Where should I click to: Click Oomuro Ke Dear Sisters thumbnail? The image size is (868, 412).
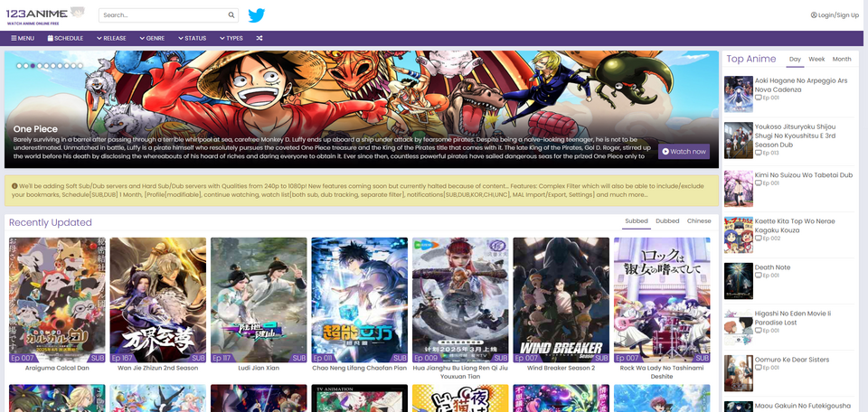pos(739,373)
